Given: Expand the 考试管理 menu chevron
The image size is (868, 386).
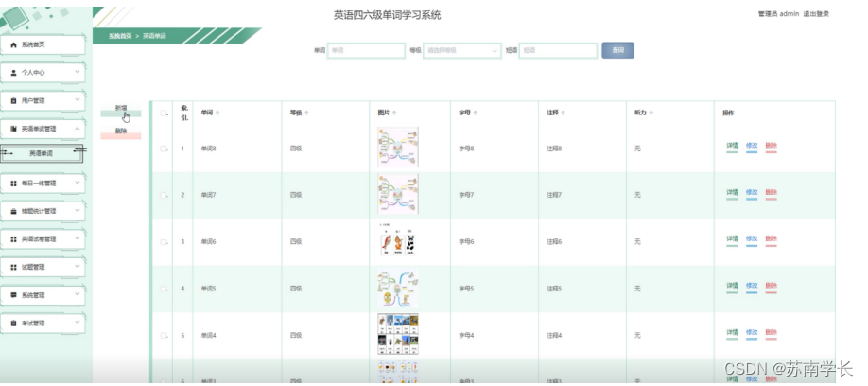Looking at the screenshot, I should (77, 323).
